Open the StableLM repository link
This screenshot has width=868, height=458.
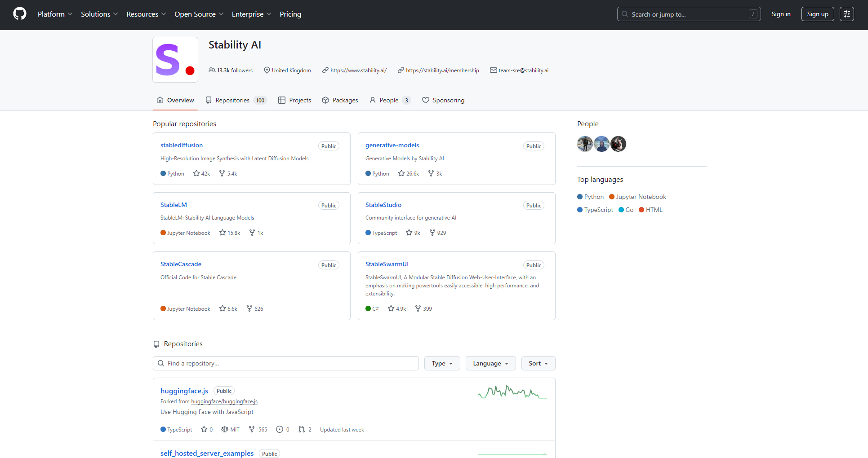[174, 205]
